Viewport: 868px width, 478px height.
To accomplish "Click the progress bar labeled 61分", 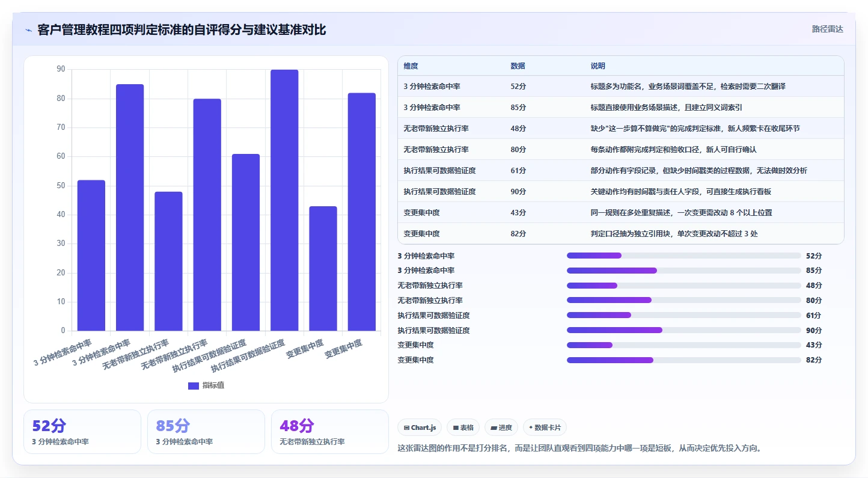I will [684, 315].
